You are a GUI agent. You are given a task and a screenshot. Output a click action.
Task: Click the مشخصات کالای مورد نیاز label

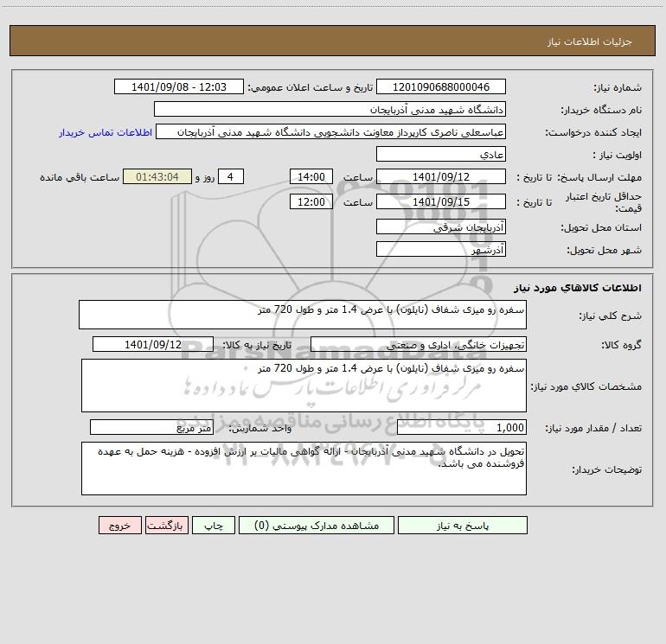pos(586,386)
